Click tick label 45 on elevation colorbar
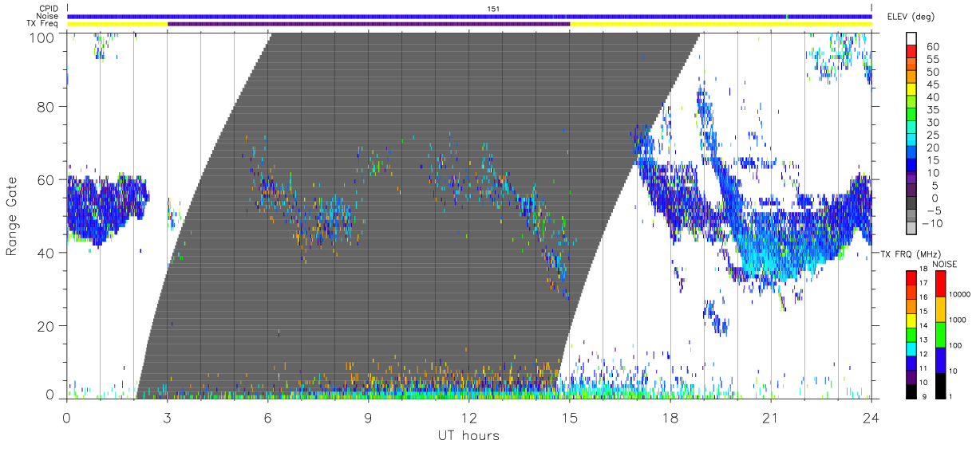Viewport: 980px width, 452px height. [933, 85]
